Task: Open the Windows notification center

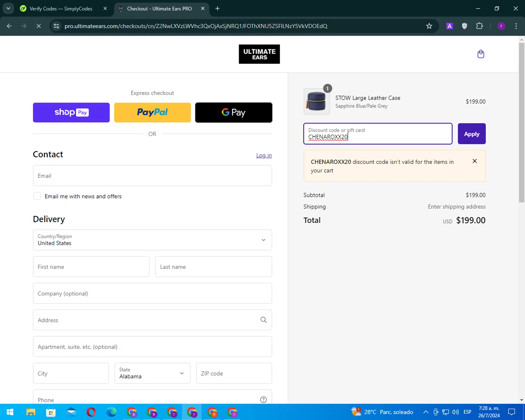Action: 512,412
